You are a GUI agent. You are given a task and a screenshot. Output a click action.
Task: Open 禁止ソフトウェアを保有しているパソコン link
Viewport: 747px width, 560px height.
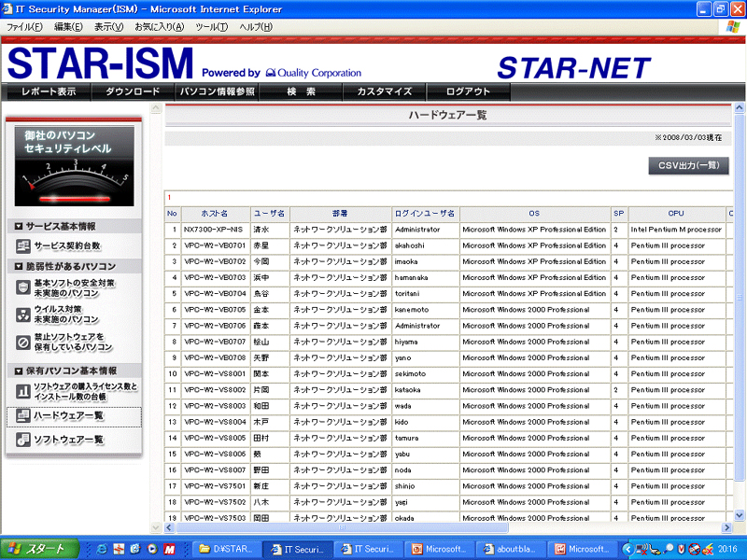click(73, 343)
